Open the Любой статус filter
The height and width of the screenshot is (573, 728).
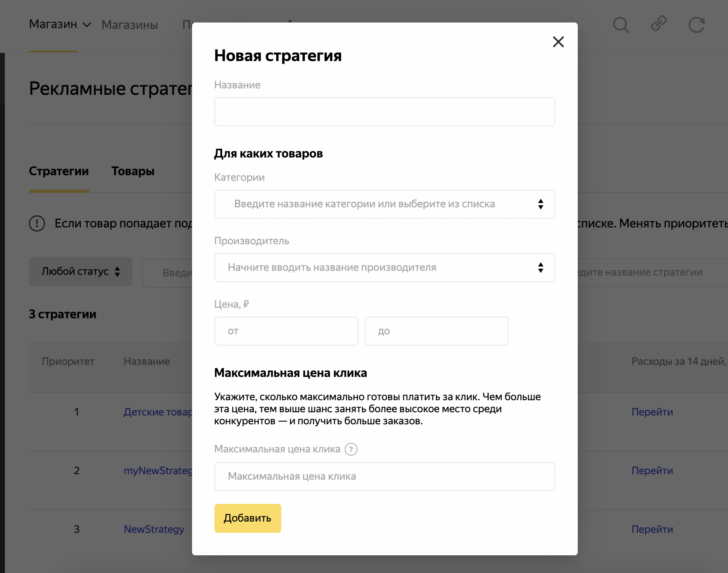pyautogui.click(x=81, y=272)
